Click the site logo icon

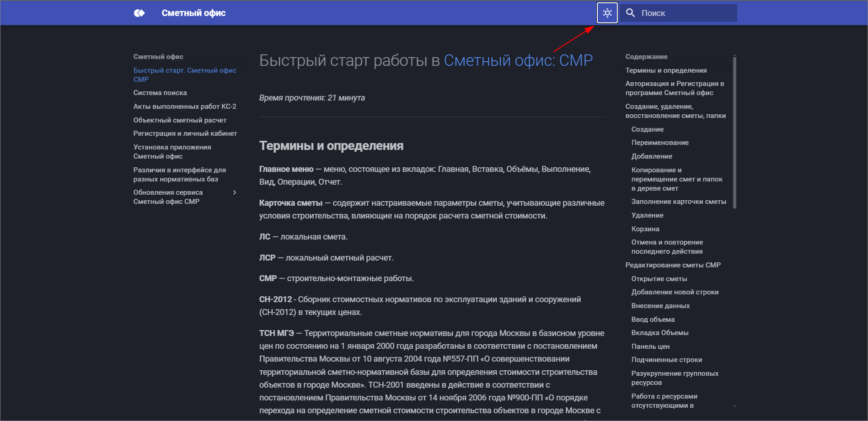coord(139,12)
